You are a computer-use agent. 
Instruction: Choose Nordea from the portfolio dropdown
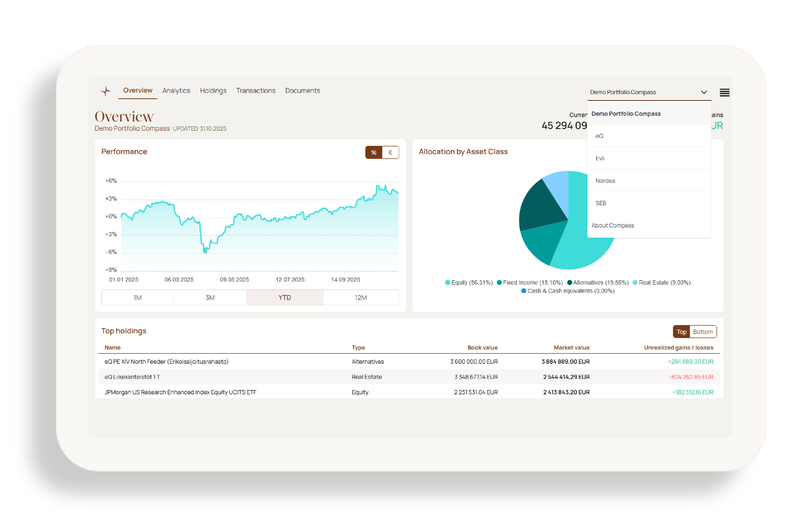[x=605, y=181]
